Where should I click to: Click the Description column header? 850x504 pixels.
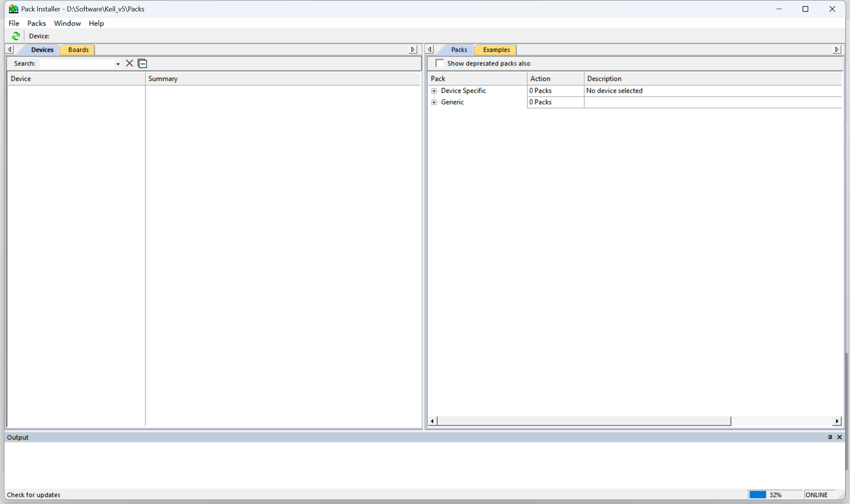(713, 79)
